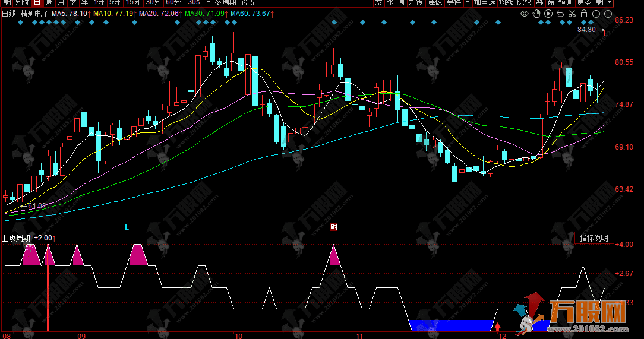Click the MA5 white indicator label

(x=71, y=13)
